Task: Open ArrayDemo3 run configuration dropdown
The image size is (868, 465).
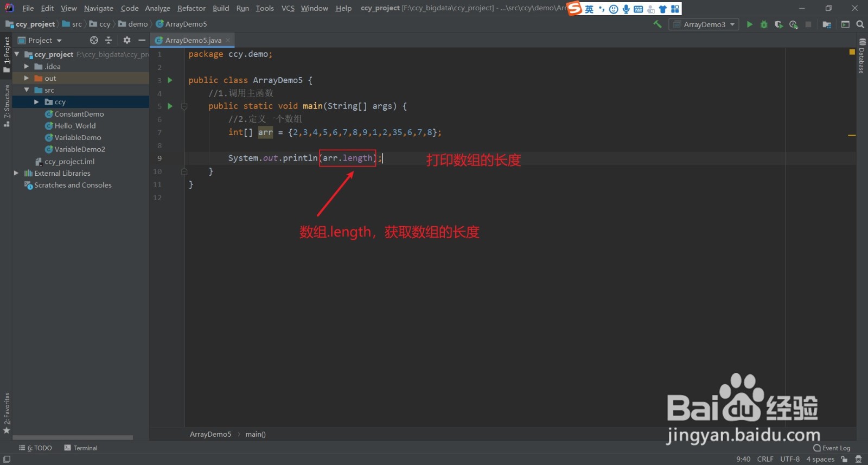Action: coord(704,24)
